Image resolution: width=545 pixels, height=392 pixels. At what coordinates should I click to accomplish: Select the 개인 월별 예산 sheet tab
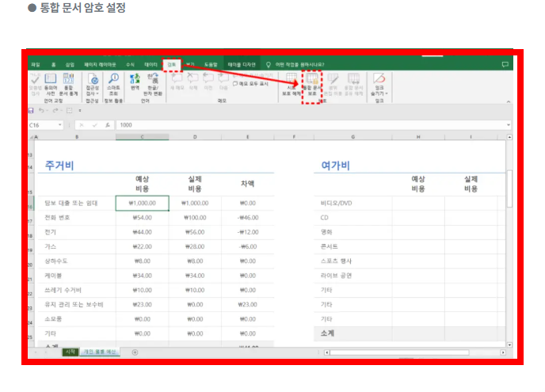click(100, 352)
